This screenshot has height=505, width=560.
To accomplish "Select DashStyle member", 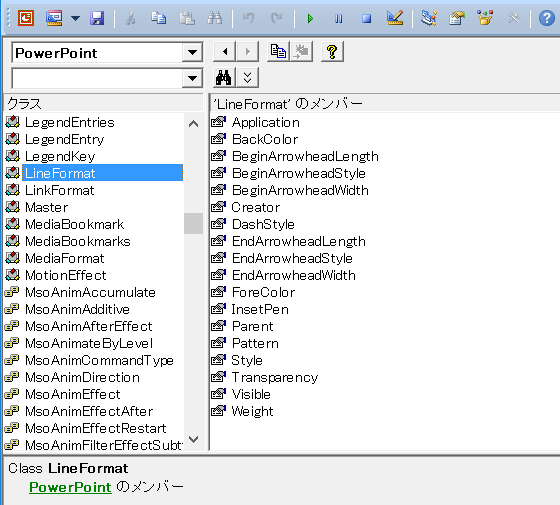I will point(263,224).
